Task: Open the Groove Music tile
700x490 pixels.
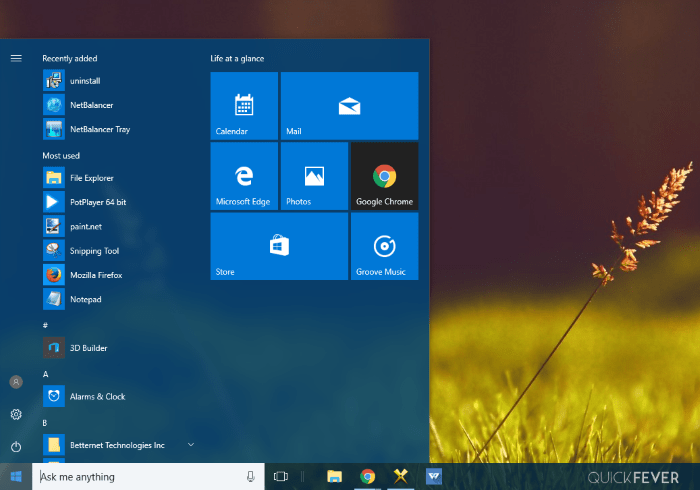Action: click(384, 246)
